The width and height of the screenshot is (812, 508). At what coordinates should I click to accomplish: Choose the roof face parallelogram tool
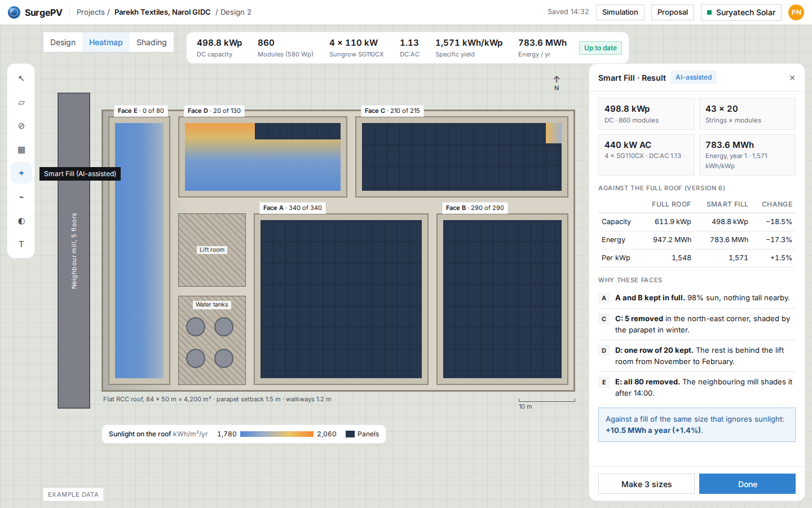pyautogui.click(x=21, y=103)
